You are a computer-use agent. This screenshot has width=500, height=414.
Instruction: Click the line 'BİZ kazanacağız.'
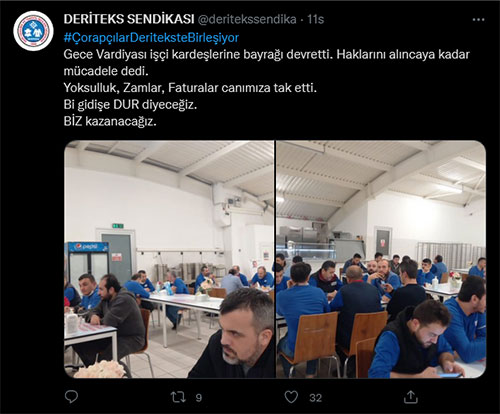click(110, 121)
